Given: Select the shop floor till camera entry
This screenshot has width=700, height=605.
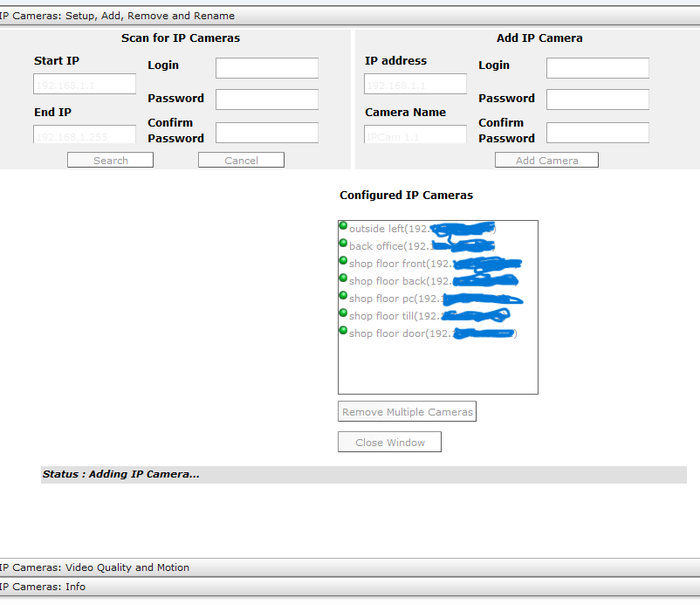Looking at the screenshot, I should pos(393,316).
